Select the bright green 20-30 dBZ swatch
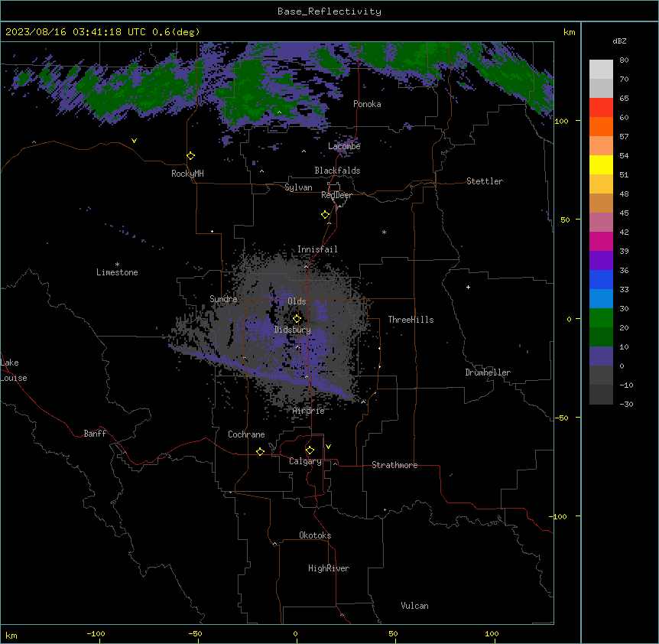The image size is (659, 644). [x=601, y=318]
